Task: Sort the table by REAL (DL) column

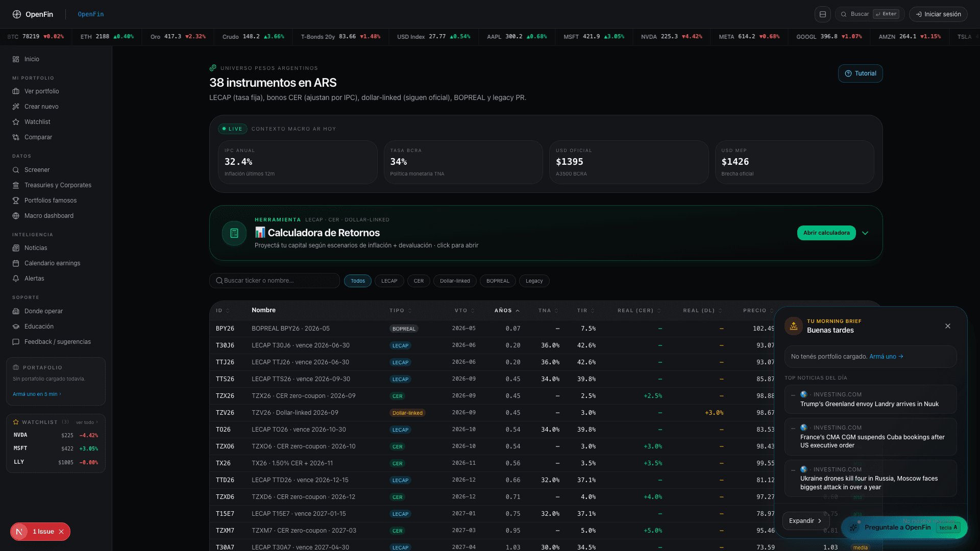Action: tap(703, 311)
